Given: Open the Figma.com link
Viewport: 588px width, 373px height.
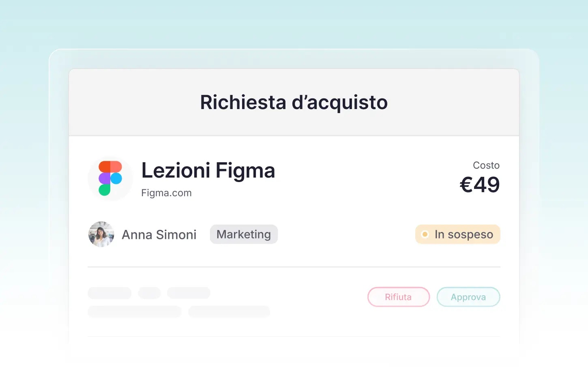Looking at the screenshot, I should pyautogui.click(x=166, y=193).
